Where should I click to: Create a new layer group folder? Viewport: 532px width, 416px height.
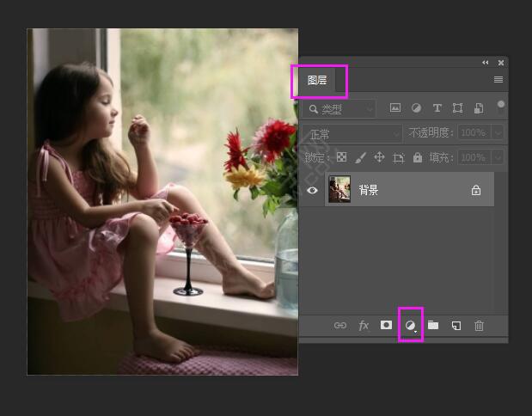pyautogui.click(x=433, y=325)
